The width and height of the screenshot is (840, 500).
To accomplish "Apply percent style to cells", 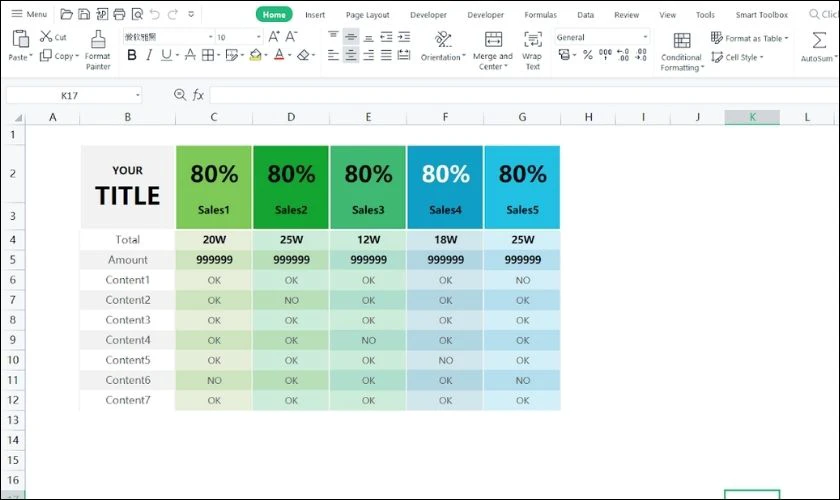I will pos(588,55).
